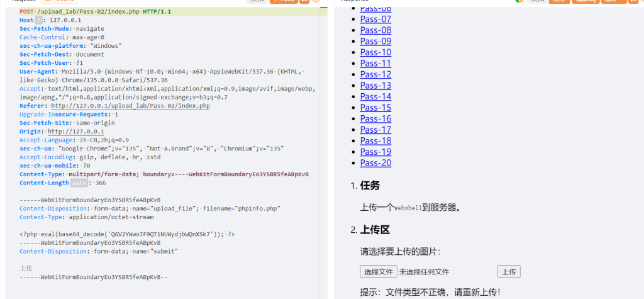
Task: Click the Host header value 127.0.0.1
Action: tap(65, 20)
